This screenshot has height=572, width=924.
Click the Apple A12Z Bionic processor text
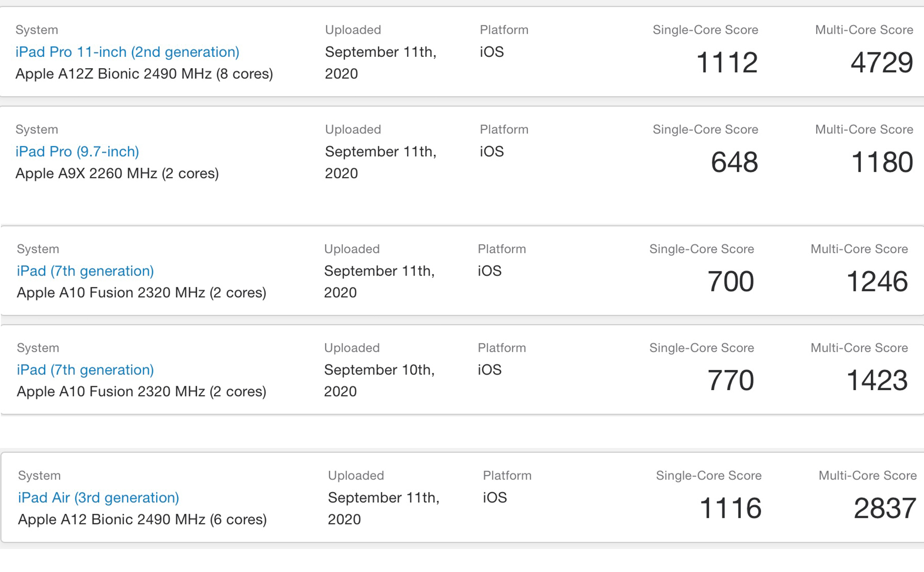144,74
